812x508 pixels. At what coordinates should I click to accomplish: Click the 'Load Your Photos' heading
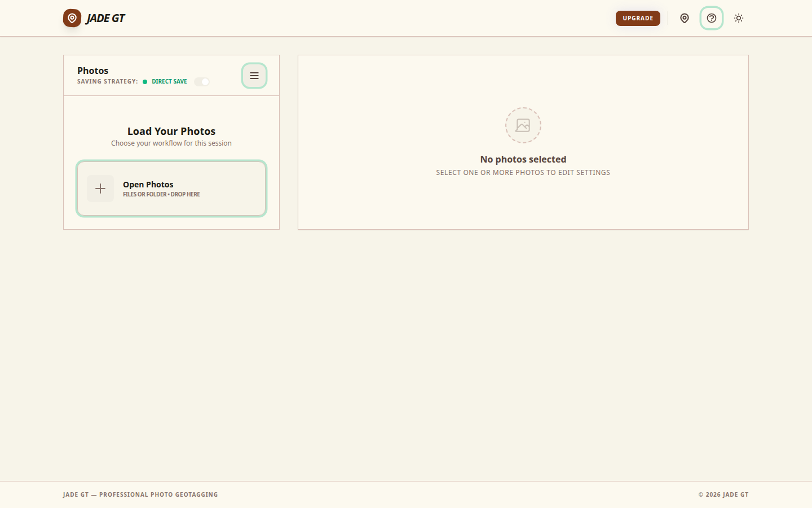pos(171,131)
